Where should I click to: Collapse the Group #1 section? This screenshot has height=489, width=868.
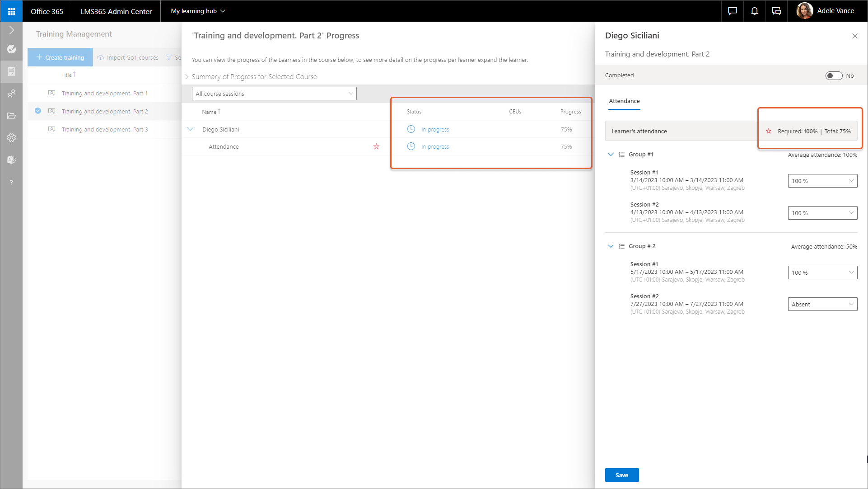coord(611,155)
